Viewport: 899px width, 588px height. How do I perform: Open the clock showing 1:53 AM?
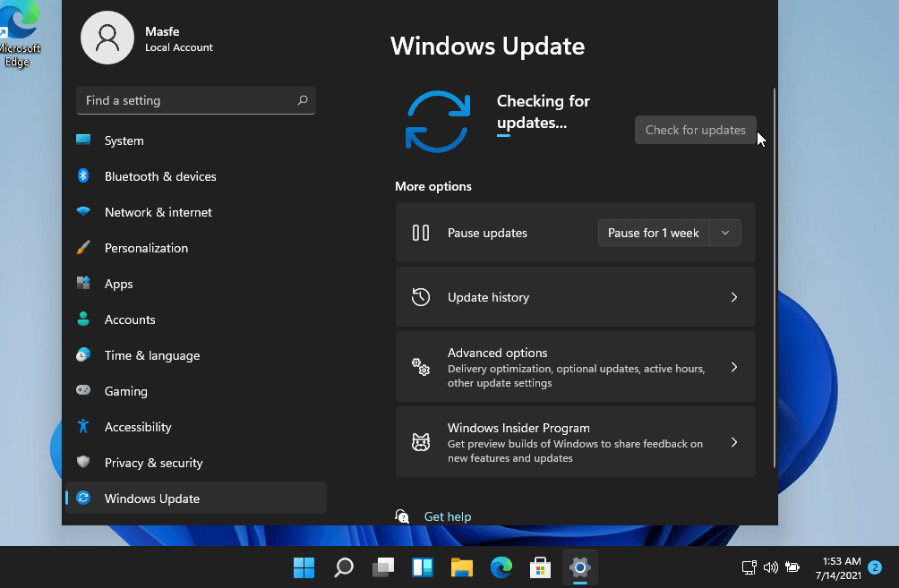coord(837,568)
